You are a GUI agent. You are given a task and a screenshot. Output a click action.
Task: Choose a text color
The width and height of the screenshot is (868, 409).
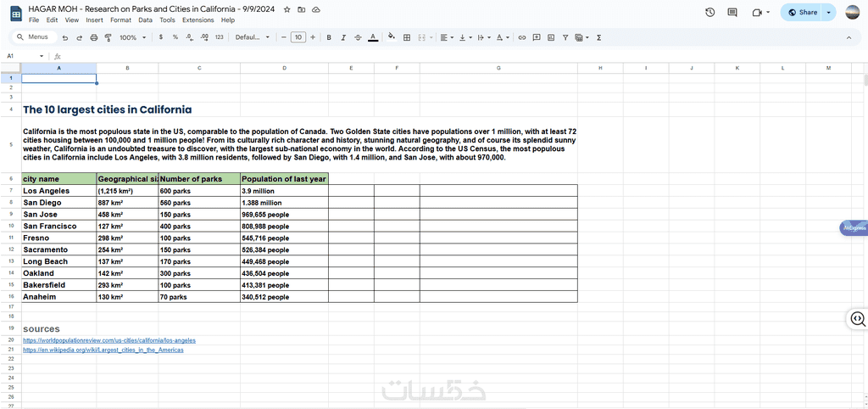click(x=373, y=37)
